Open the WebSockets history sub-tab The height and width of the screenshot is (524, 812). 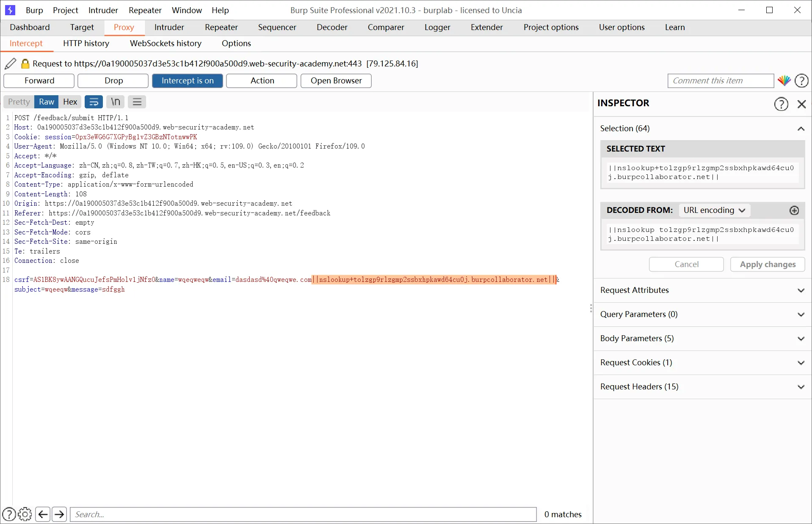(x=166, y=43)
